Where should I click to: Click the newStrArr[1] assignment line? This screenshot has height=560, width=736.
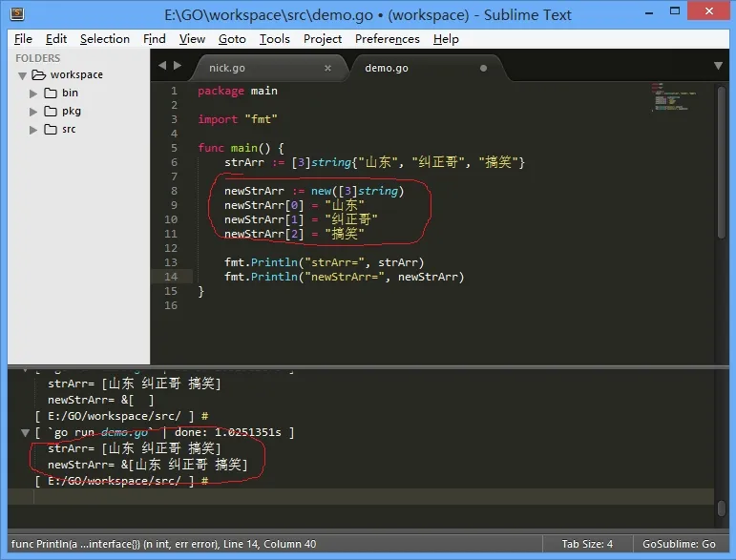(x=301, y=219)
